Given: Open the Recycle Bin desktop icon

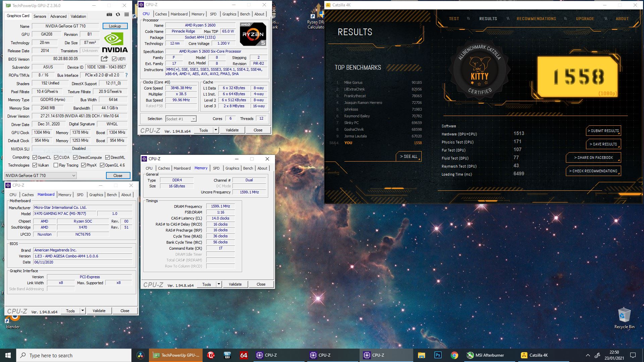Looking at the screenshot, I should tap(624, 318).
